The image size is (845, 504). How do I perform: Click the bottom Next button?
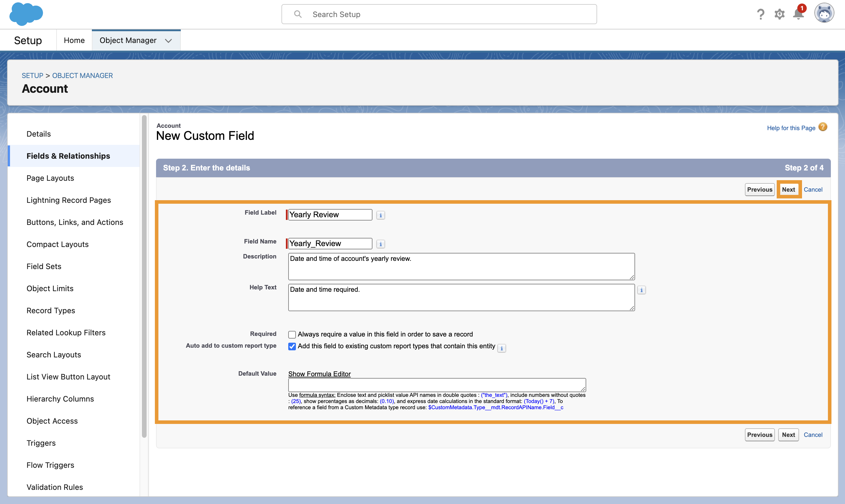point(788,435)
